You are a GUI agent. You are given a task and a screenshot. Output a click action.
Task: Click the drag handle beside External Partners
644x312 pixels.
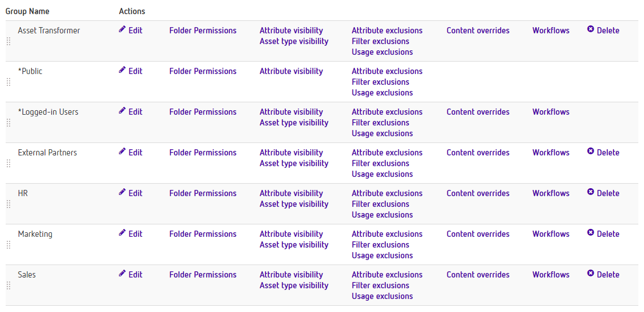point(8,163)
